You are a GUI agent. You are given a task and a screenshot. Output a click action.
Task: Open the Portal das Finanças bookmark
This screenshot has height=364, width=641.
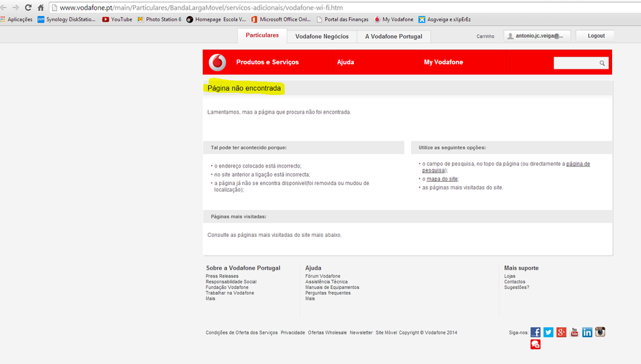342,19
